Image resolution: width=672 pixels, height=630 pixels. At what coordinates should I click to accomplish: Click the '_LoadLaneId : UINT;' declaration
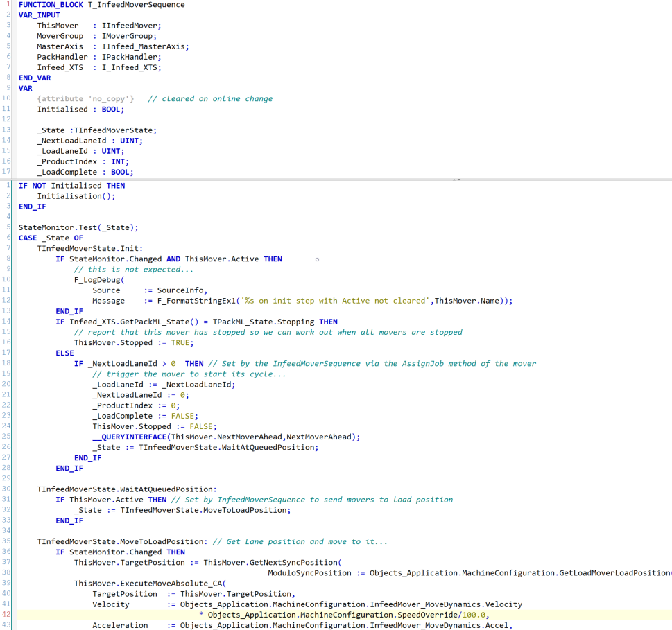80,151
